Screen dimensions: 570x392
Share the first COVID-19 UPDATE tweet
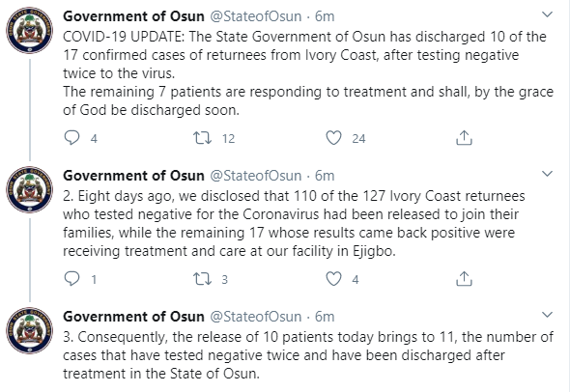(464, 138)
